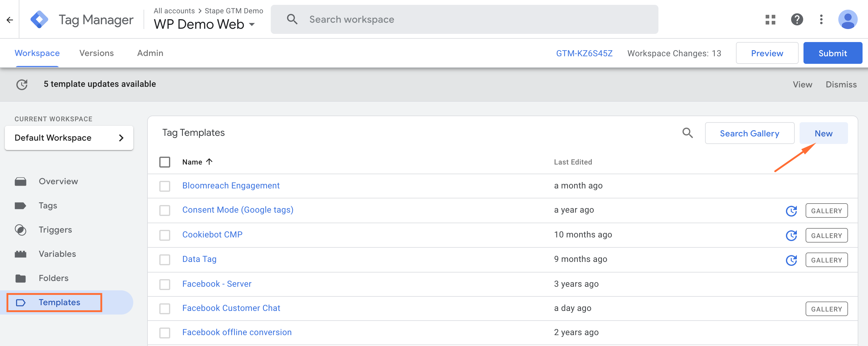Open the Facebook Customer Chat template

pos(231,308)
